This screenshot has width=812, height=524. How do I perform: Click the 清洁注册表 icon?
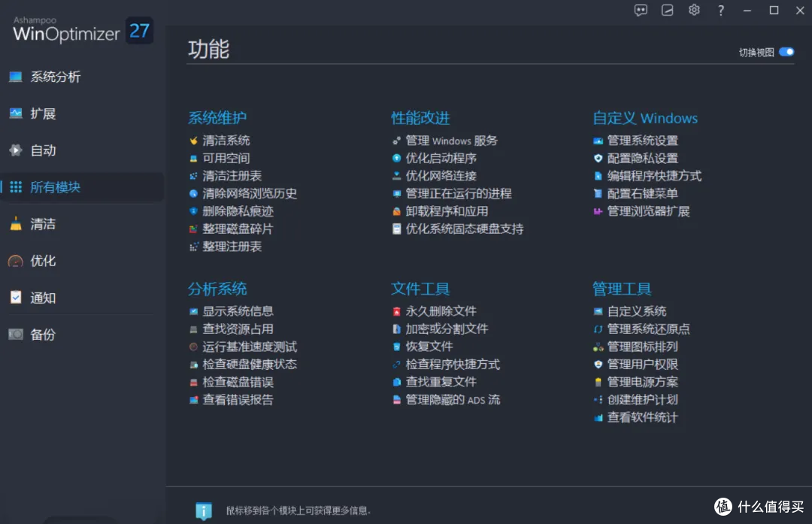pyautogui.click(x=193, y=175)
